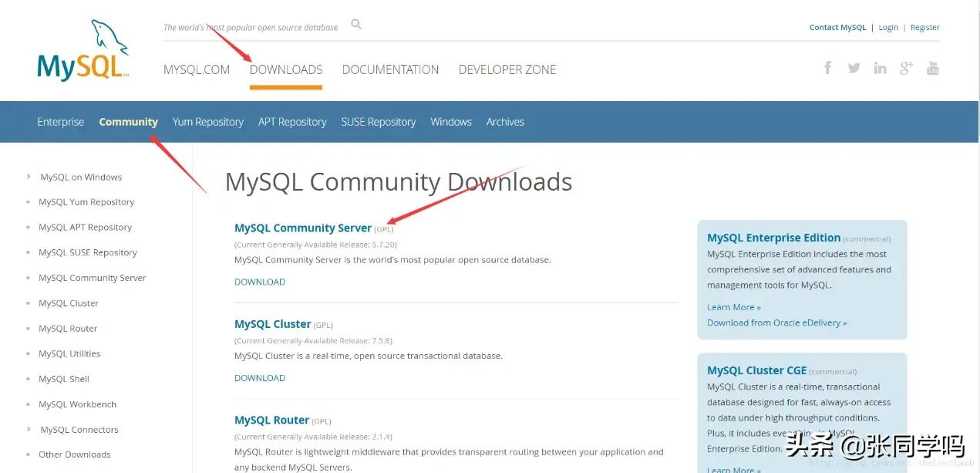Expand the MySQL on Windows sidebar arrow
Screen dimensions: 980x473
29,177
